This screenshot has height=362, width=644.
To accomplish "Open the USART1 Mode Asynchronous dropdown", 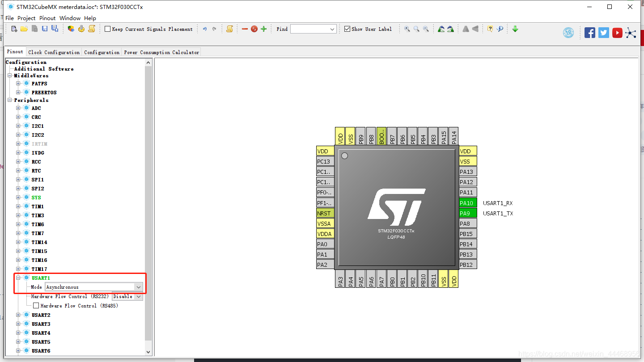I will pos(139,287).
